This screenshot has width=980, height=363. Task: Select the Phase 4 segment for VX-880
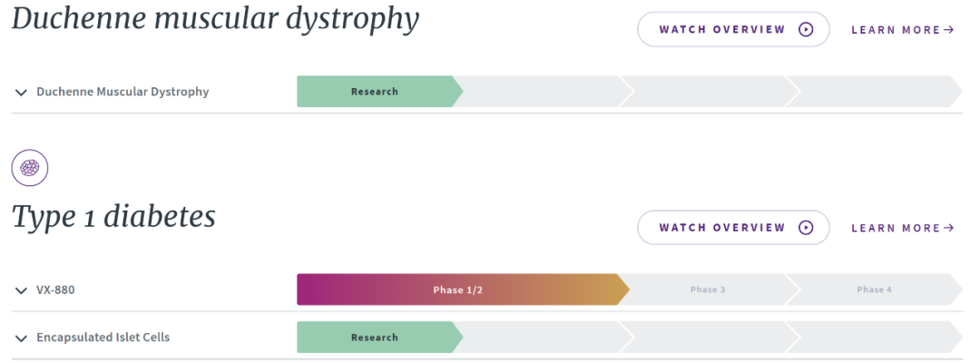pyautogui.click(x=874, y=290)
